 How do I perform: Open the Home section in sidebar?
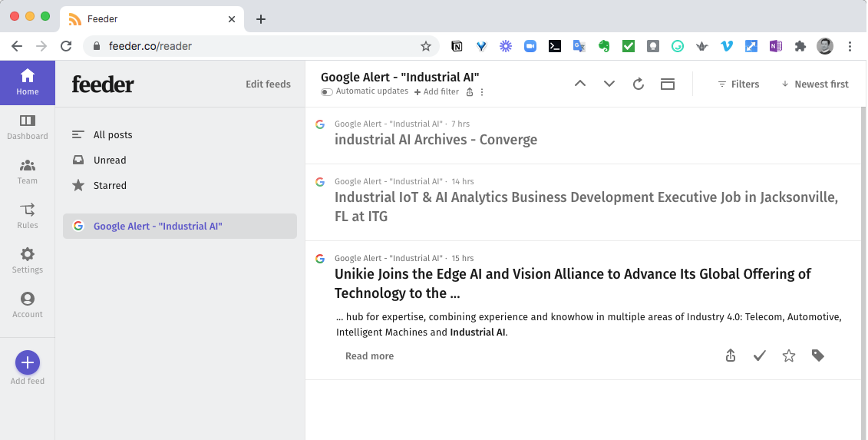pos(27,83)
